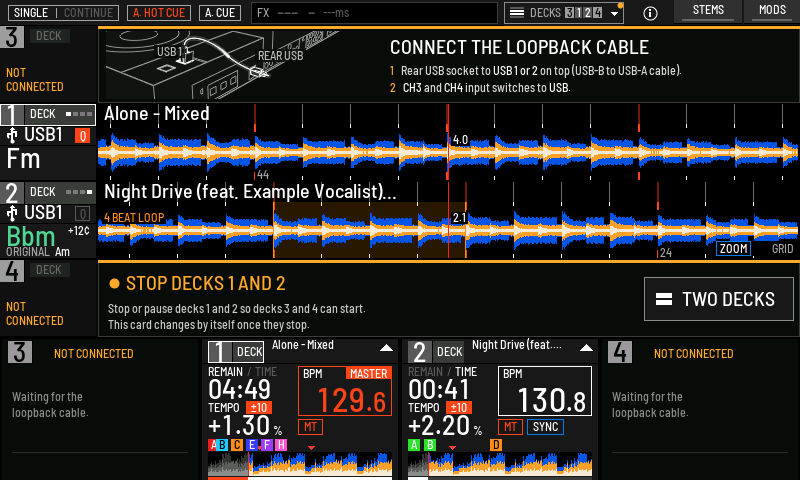Switch play mode to SINGLE
The width and height of the screenshot is (800, 480).
[x=31, y=13]
